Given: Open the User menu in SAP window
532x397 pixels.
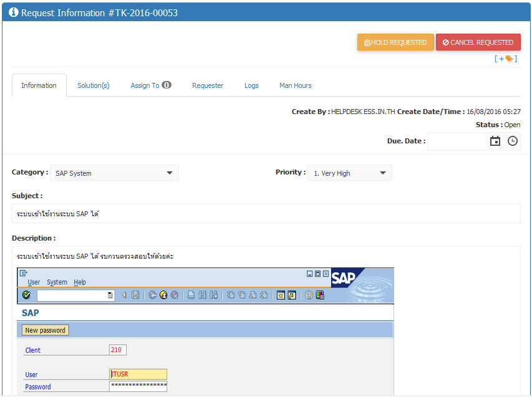Looking at the screenshot, I should tap(34, 282).
